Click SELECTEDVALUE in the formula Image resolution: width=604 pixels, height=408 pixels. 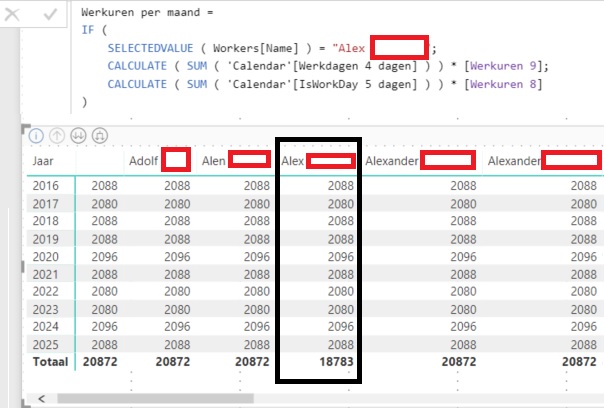point(150,48)
